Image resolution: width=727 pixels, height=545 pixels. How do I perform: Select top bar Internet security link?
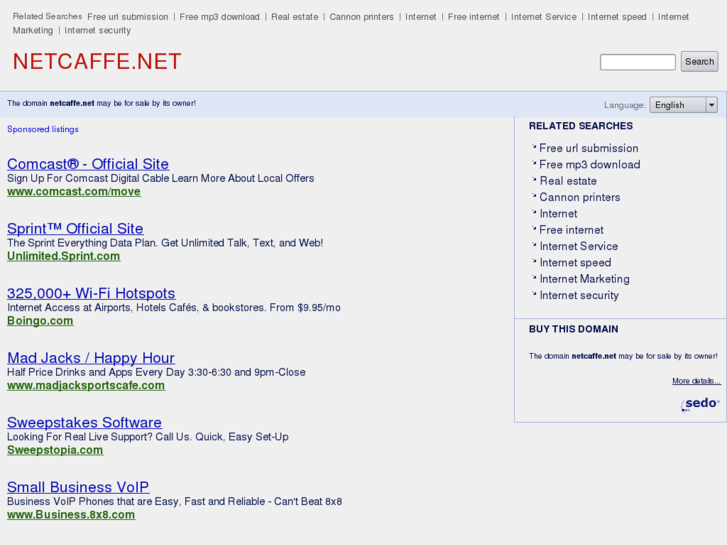tap(97, 31)
